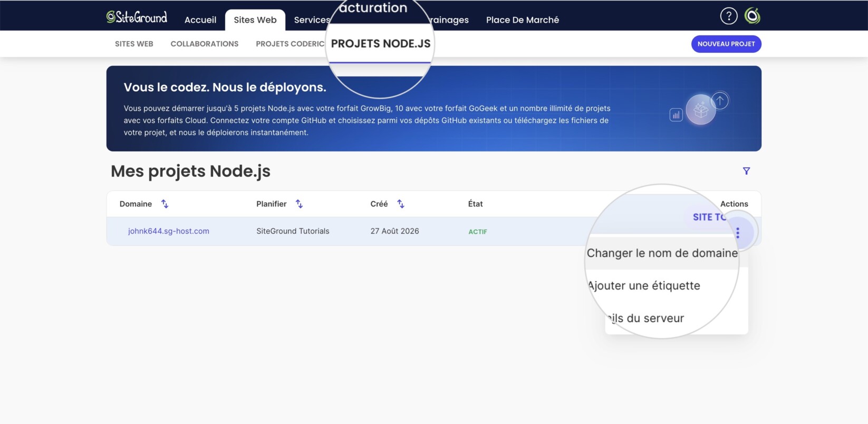Click the 27 Août 2026 date cell
The width and height of the screenshot is (868, 424).
click(x=394, y=231)
